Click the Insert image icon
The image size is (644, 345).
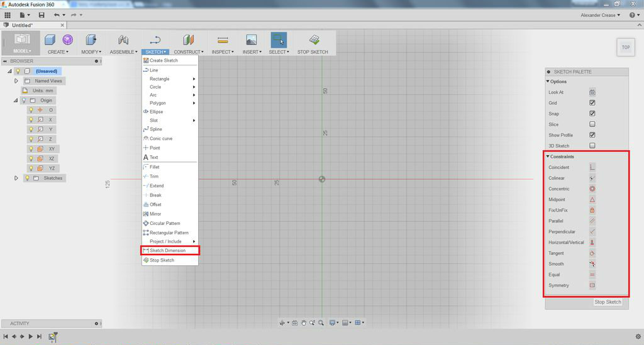[x=252, y=40]
